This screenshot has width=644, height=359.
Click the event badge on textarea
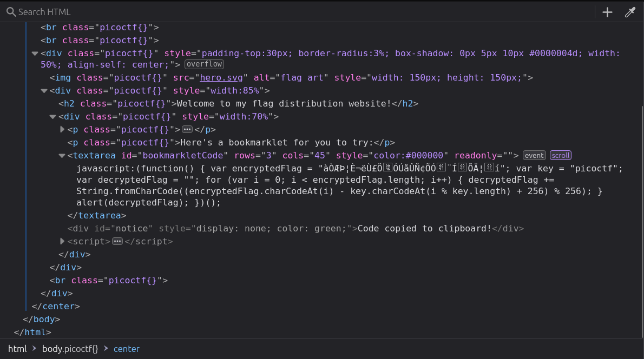534,156
